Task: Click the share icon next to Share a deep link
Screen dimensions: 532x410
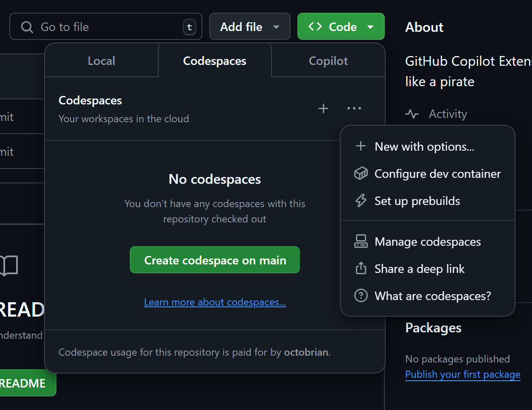Action: (x=361, y=268)
